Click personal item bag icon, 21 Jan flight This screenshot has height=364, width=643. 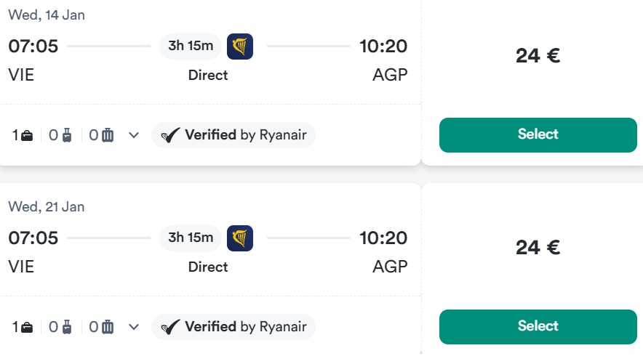[27, 327]
